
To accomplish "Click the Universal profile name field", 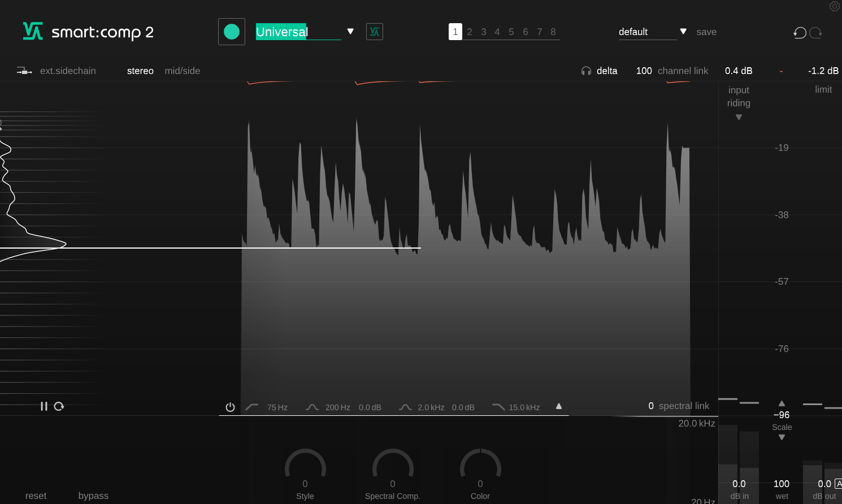I will pyautogui.click(x=298, y=32).
